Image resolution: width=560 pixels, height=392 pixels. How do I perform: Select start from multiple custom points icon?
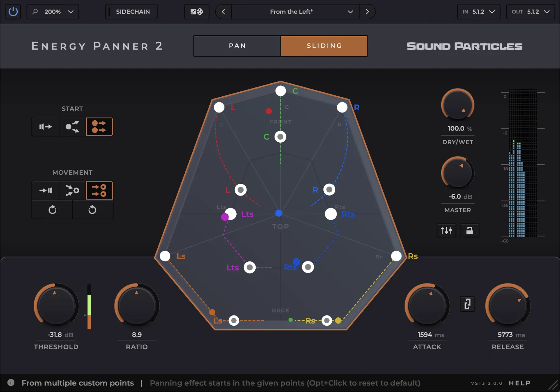coord(99,127)
